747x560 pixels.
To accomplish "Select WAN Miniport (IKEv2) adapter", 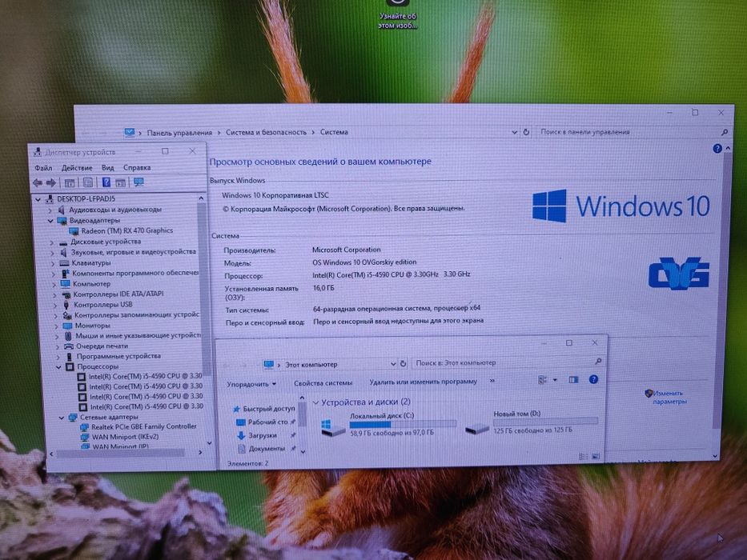I will coord(125,436).
